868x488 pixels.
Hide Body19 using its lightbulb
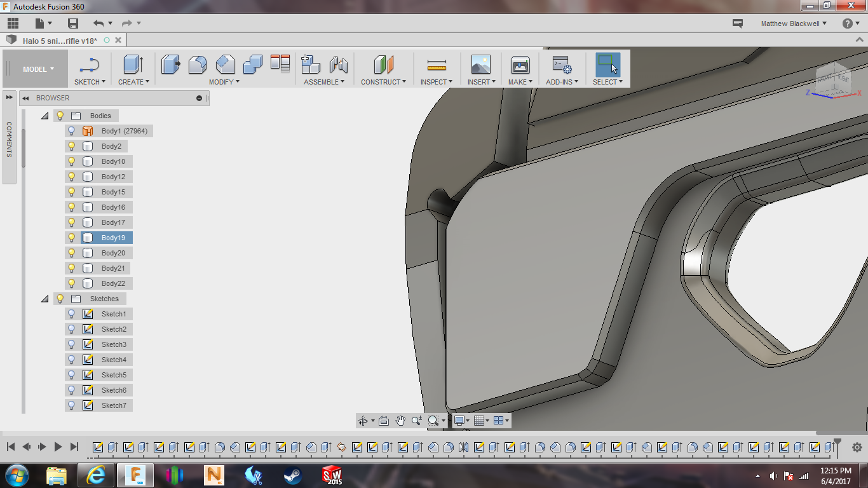point(72,238)
